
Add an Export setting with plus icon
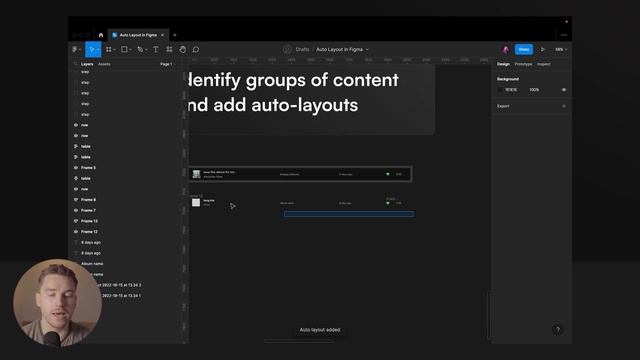(x=564, y=106)
